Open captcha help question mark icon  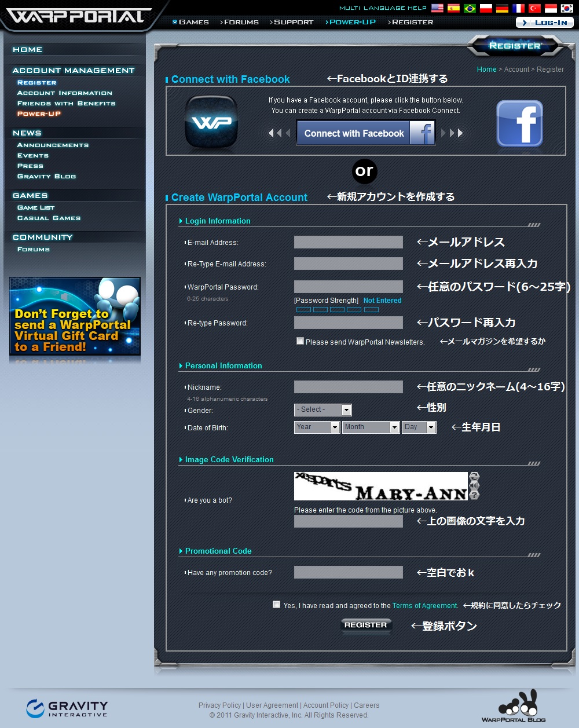(x=474, y=495)
